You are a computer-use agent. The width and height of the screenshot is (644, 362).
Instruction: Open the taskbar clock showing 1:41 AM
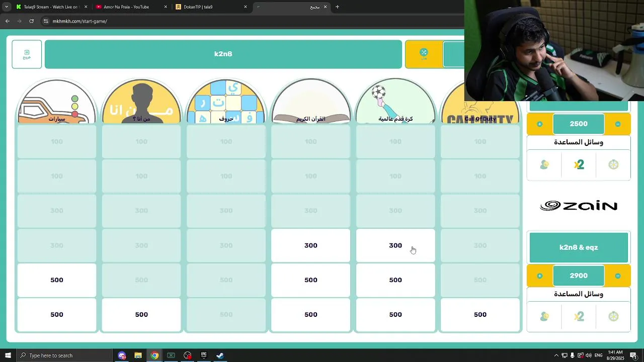pyautogui.click(x=615, y=355)
